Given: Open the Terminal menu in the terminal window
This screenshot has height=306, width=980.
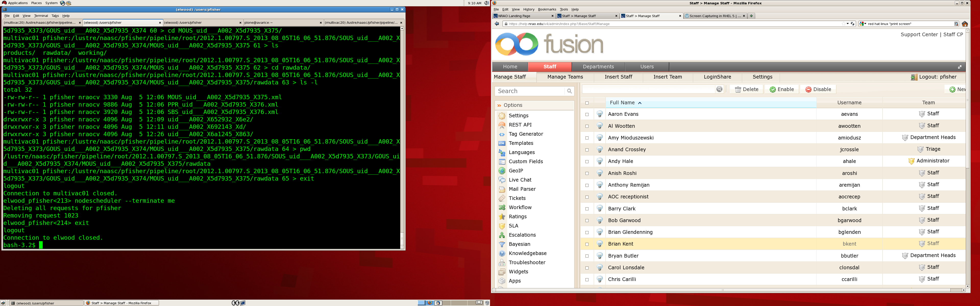Looking at the screenshot, I should click(41, 16).
